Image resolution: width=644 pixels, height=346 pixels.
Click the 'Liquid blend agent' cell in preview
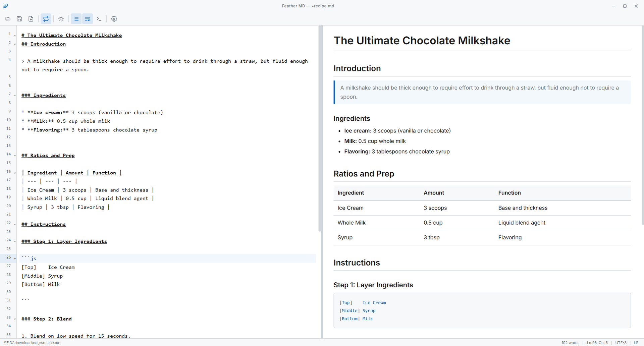coord(522,223)
